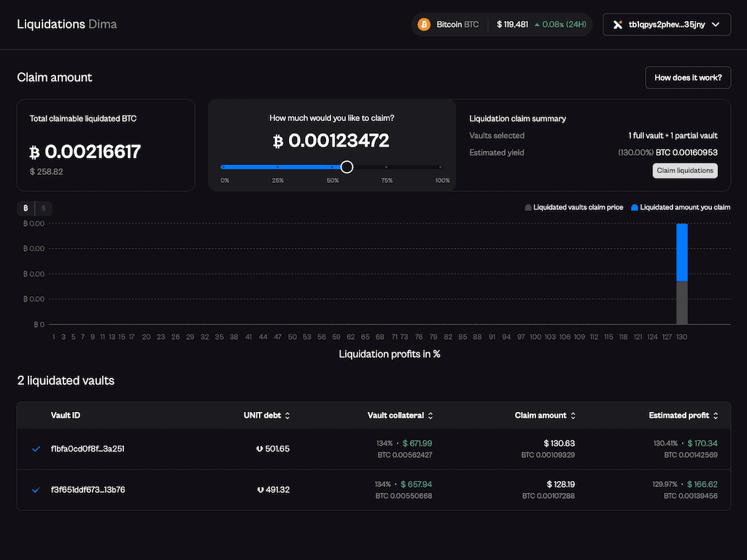Switch chart units to dollars

(x=43, y=209)
